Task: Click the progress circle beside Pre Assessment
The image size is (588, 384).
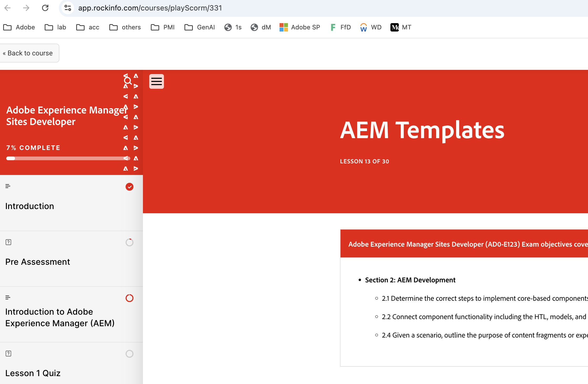Action: pyautogui.click(x=129, y=242)
